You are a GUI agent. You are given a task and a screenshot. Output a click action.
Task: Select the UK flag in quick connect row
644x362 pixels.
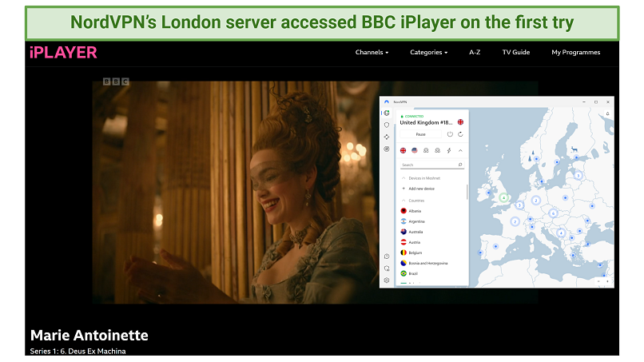coord(403,150)
